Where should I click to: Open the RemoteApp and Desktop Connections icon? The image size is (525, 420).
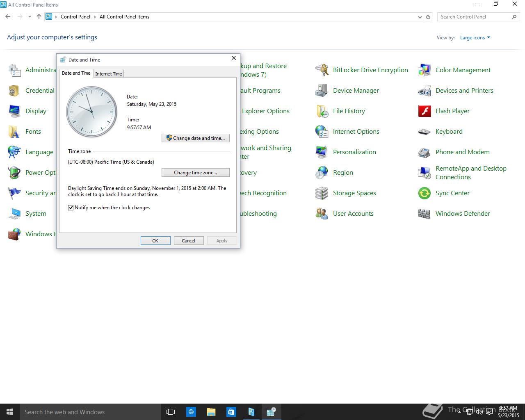(x=424, y=173)
